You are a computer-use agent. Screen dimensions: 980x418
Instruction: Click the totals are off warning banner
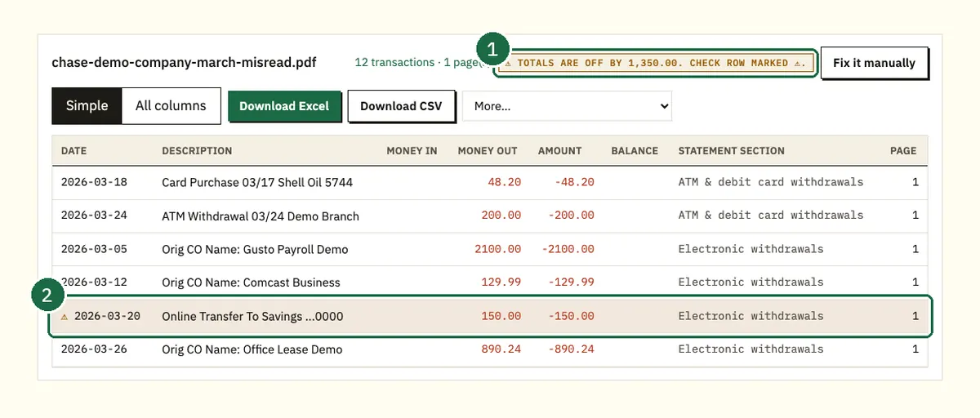click(x=656, y=63)
